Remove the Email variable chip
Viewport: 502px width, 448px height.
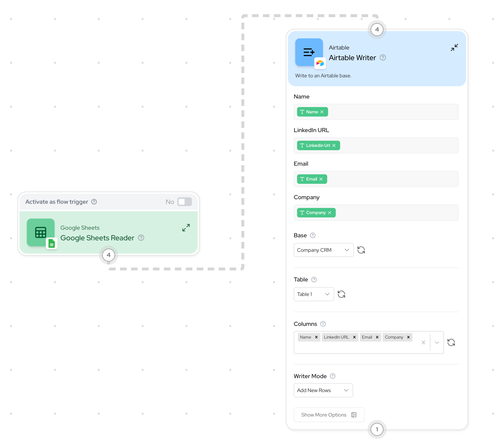(321, 179)
